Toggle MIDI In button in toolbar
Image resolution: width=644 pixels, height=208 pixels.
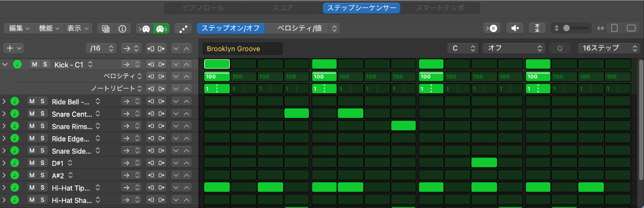point(145,29)
